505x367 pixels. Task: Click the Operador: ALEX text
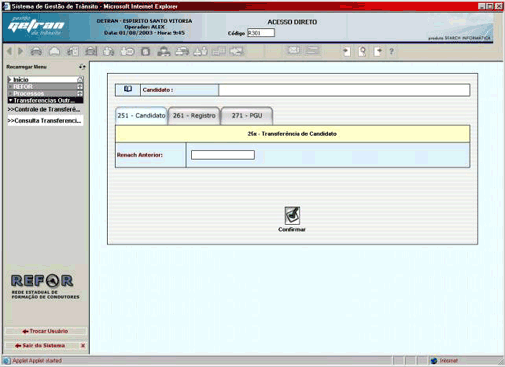tap(145, 27)
